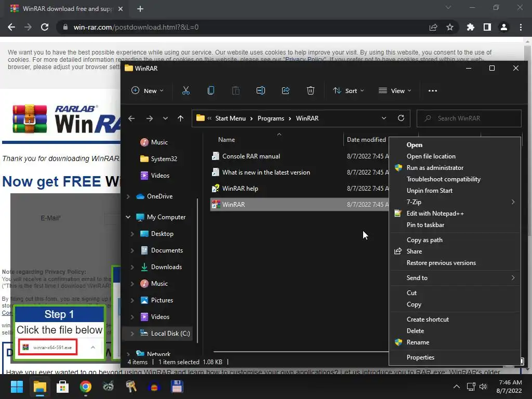
Task: Click the Search WinRAR field
Action: point(469,118)
